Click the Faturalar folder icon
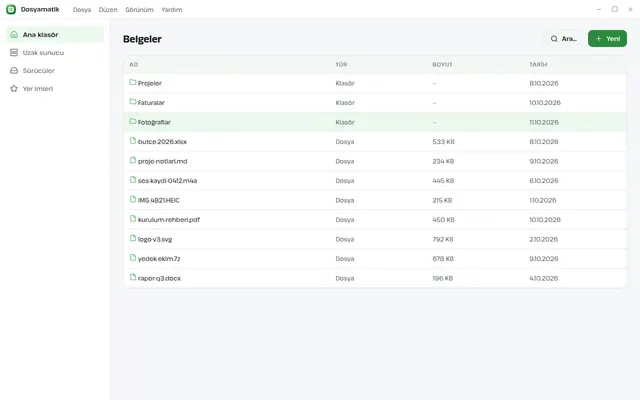The width and height of the screenshot is (640, 400). coord(133,102)
